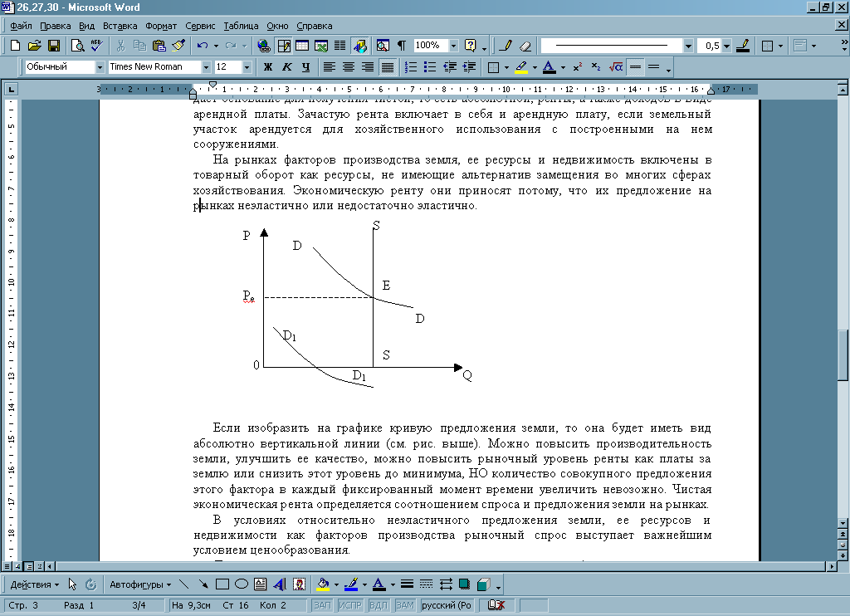This screenshot has height=616, width=850.
Task: Insert a WordArt object
Action: coord(280,584)
